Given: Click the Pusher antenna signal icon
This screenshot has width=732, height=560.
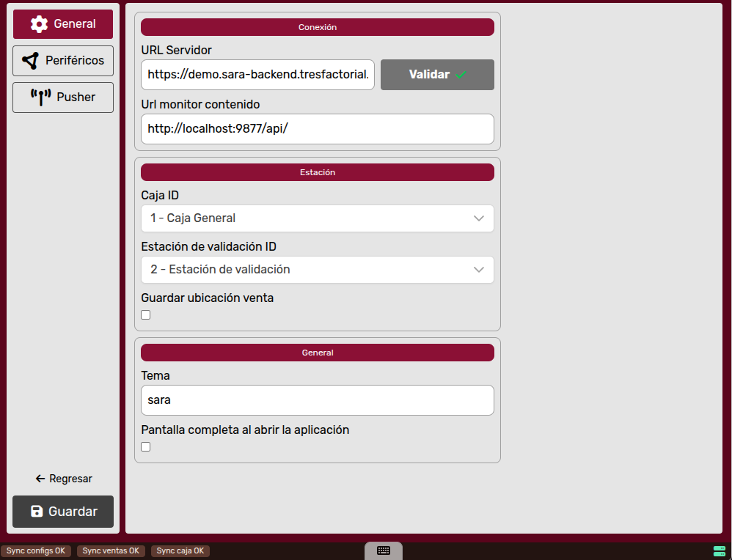Looking at the screenshot, I should coord(40,97).
